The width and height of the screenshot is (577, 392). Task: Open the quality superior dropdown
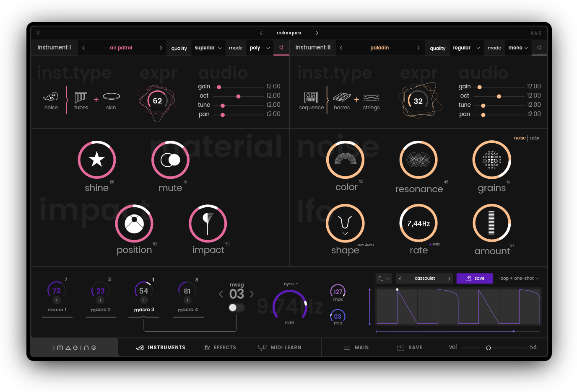coord(208,48)
